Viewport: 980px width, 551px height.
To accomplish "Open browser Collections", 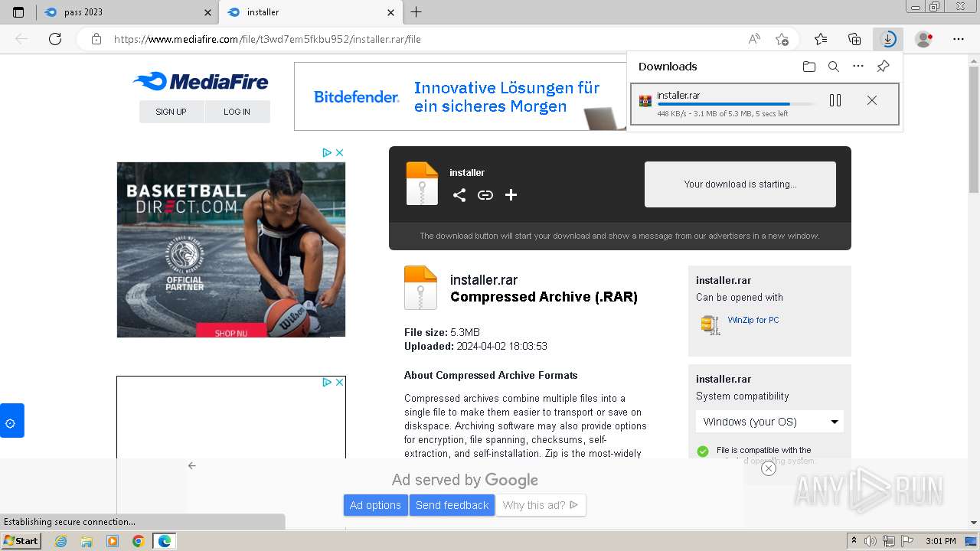I will click(x=854, y=39).
